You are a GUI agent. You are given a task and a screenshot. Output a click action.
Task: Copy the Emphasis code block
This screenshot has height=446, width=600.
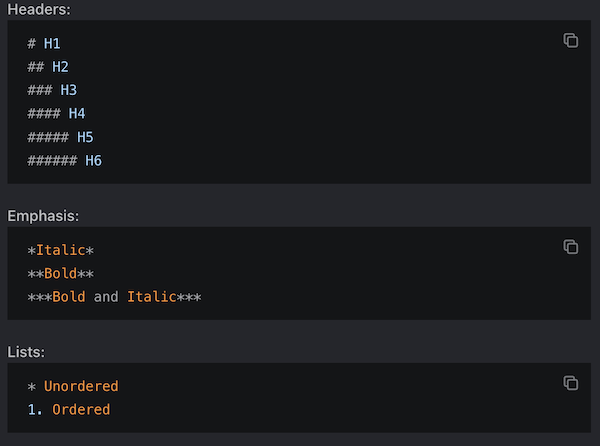click(571, 247)
